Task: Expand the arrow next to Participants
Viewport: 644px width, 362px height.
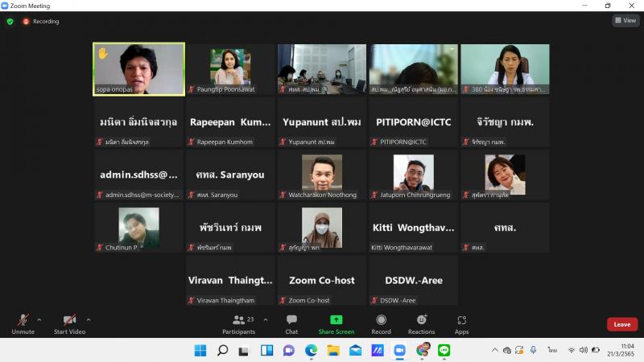Action: [x=266, y=319]
